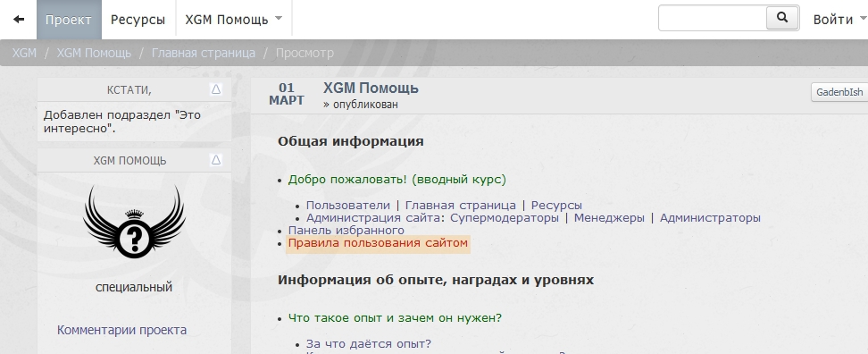The image size is (868, 354).
Task: Open Добро пожаловать вводный курс link
Action: click(x=396, y=180)
